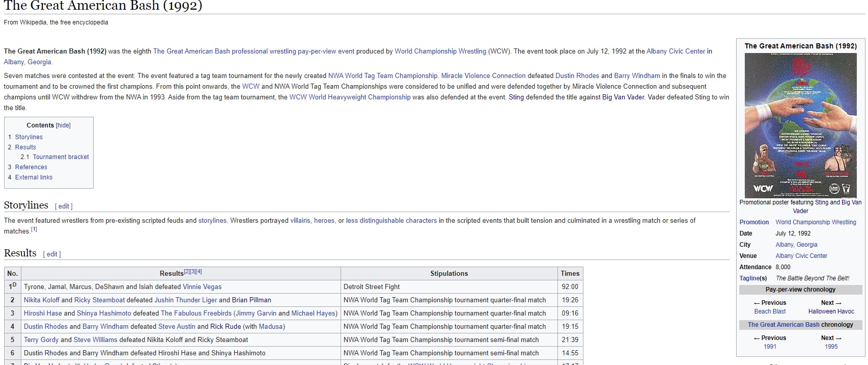Go to previous event Beach Blast

770,311
